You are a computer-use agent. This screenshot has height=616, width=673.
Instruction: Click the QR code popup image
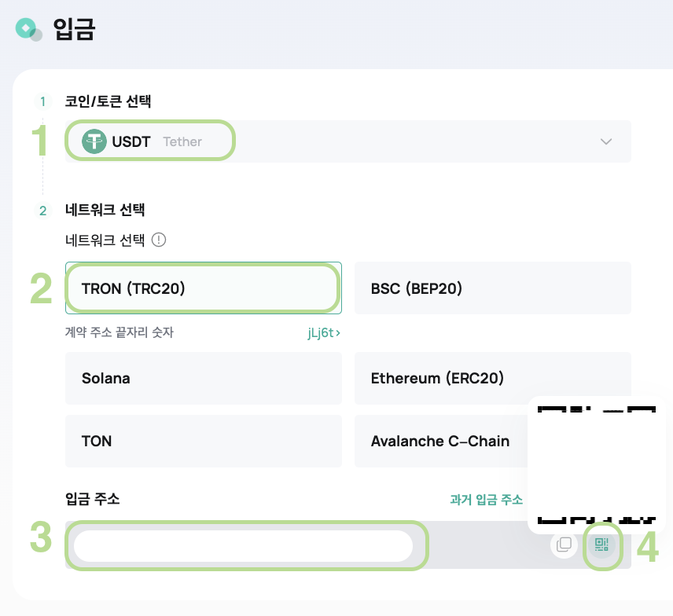[x=597, y=465]
